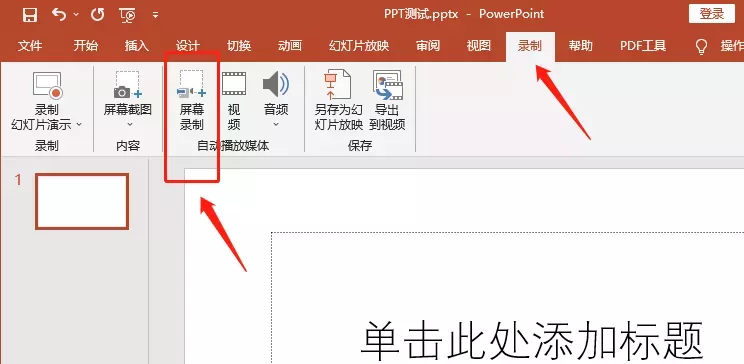Switch to the 动画 ribbon tab
Image resolution: width=744 pixels, height=364 pixels.
(x=290, y=46)
